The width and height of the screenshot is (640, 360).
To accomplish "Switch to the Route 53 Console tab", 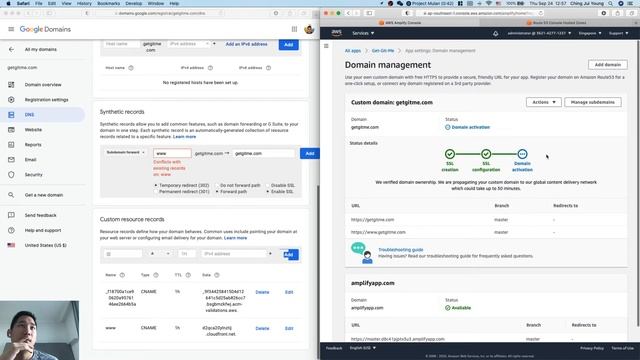I will click(x=556, y=23).
